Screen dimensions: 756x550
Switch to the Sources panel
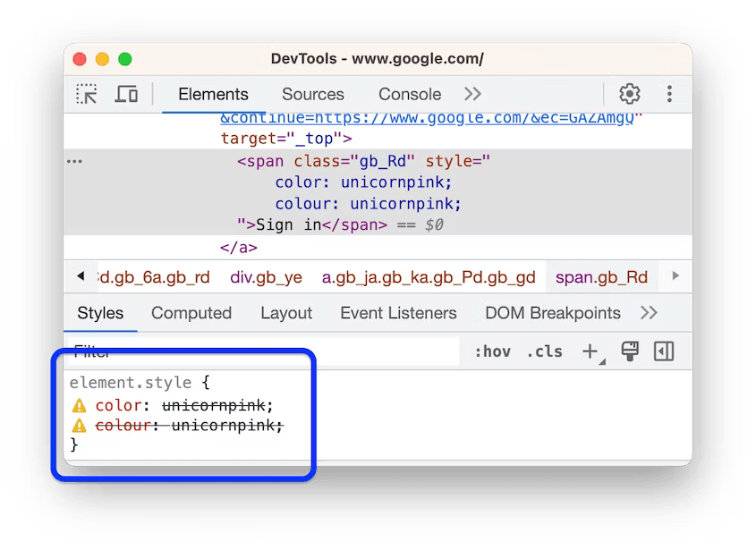coord(312,93)
